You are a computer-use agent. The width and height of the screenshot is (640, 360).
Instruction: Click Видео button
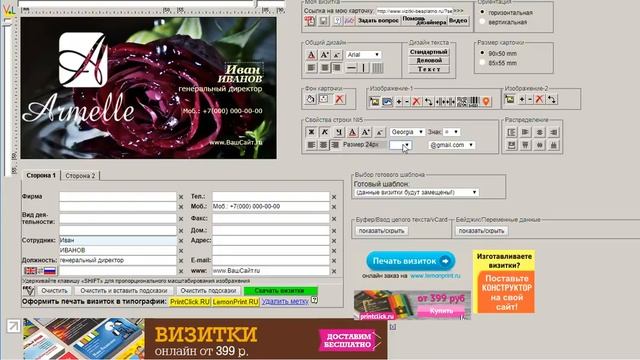[458, 20]
